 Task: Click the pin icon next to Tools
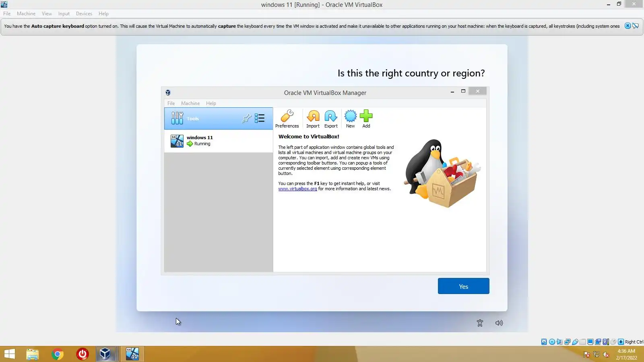click(246, 118)
